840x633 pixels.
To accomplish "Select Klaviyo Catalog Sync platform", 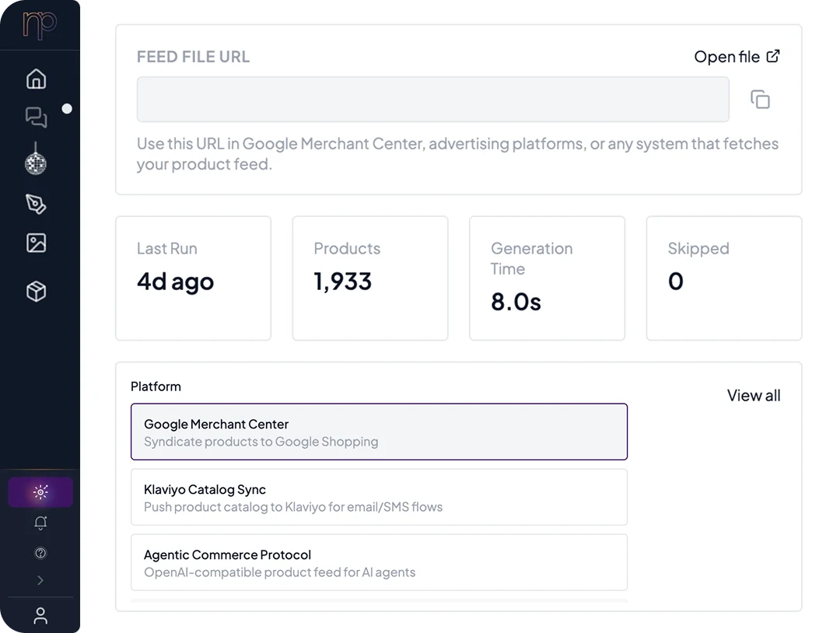I will coord(380,497).
